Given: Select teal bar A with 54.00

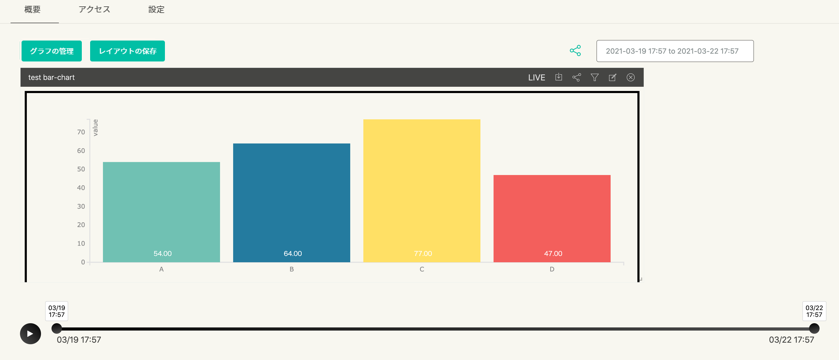Looking at the screenshot, I should pyautogui.click(x=162, y=212).
